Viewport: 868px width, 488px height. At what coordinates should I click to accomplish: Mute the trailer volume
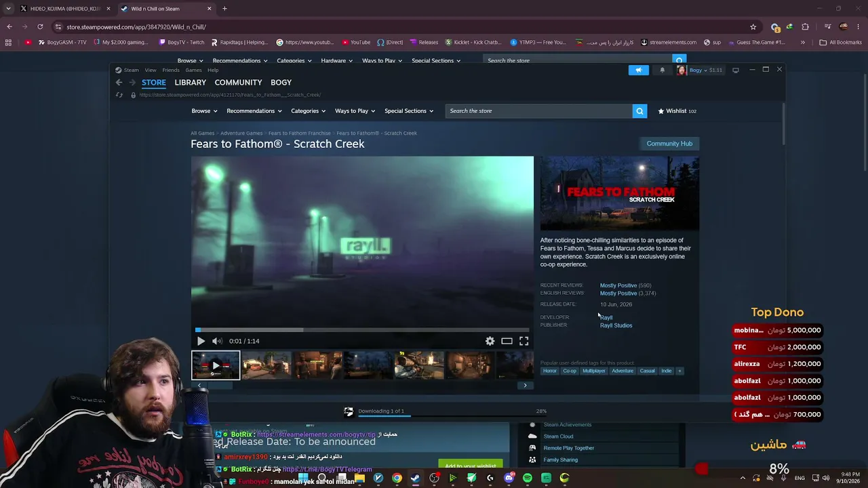[217, 341]
